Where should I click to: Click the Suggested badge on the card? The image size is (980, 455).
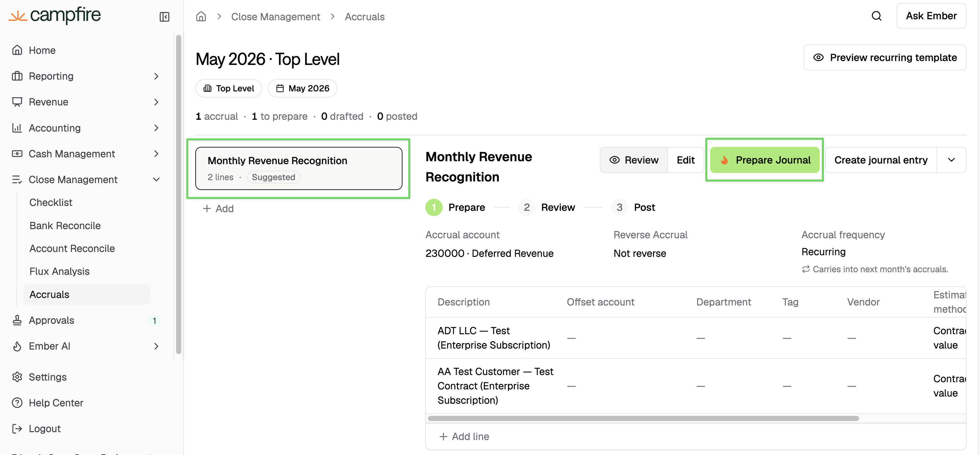tap(273, 177)
